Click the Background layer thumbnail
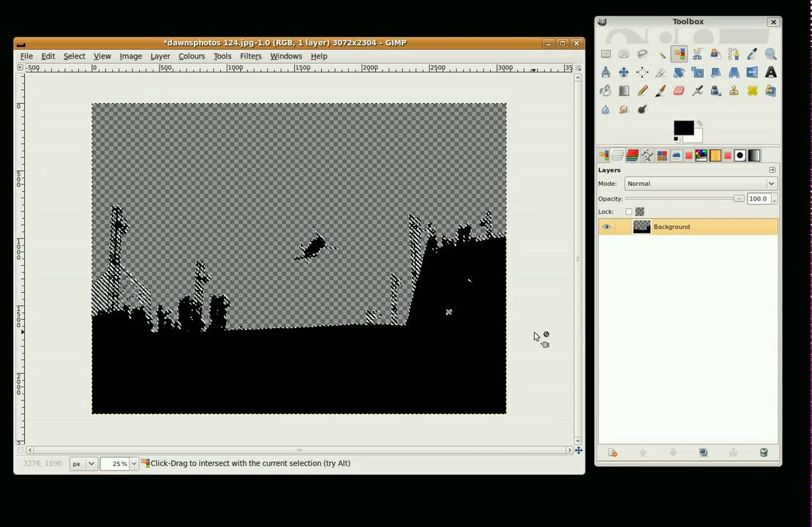Viewport: 812px width, 527px height. point(642,226)
